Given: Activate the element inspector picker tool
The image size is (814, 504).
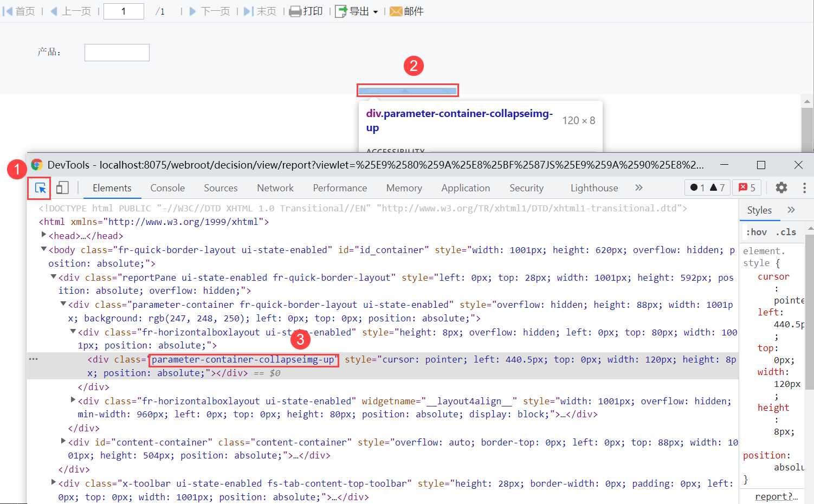Looking at the screenshot, I should pyautogui.click(x=40, y=188).
